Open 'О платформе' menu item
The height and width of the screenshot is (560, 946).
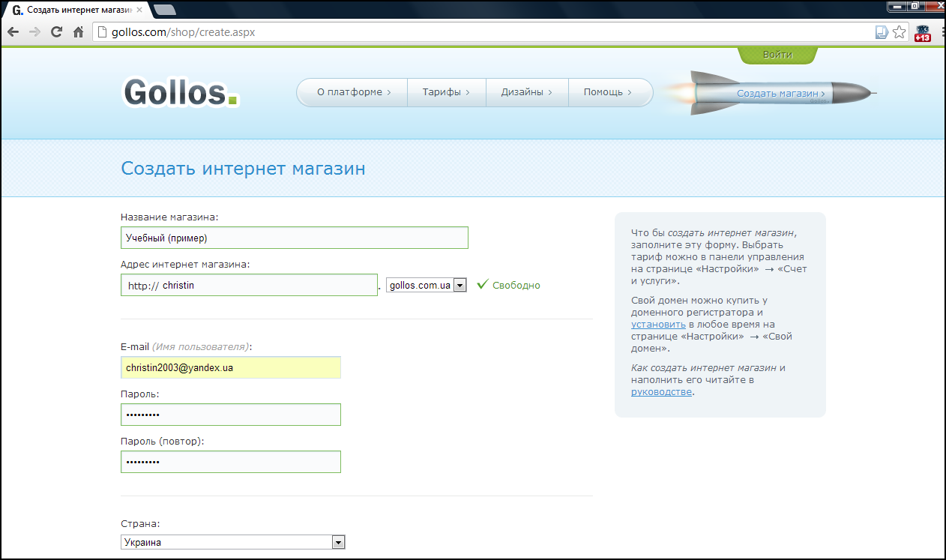pos(354,92)
